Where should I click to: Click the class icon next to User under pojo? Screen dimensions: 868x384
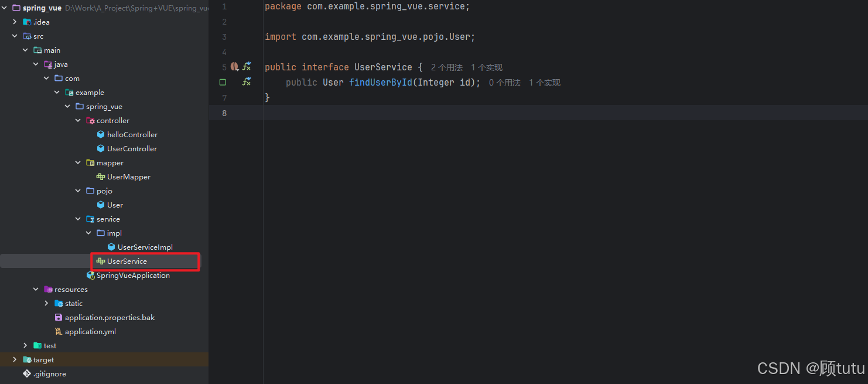[x=100, y=205]
